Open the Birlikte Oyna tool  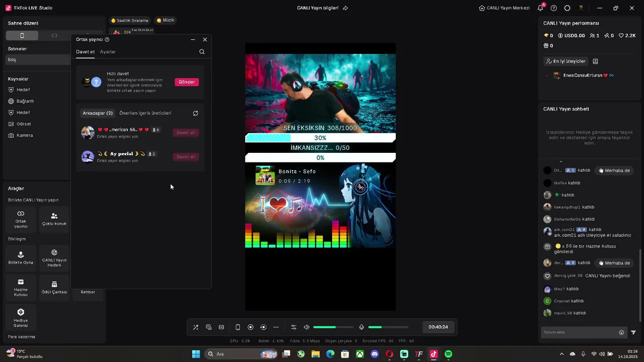click(21, 258)
